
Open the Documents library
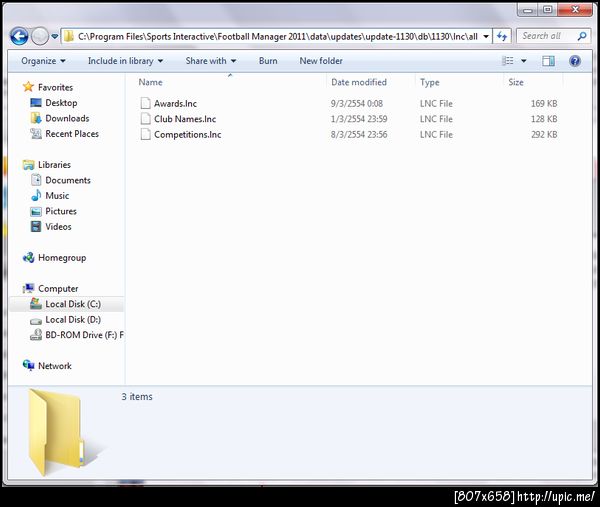tap(68, 180)
